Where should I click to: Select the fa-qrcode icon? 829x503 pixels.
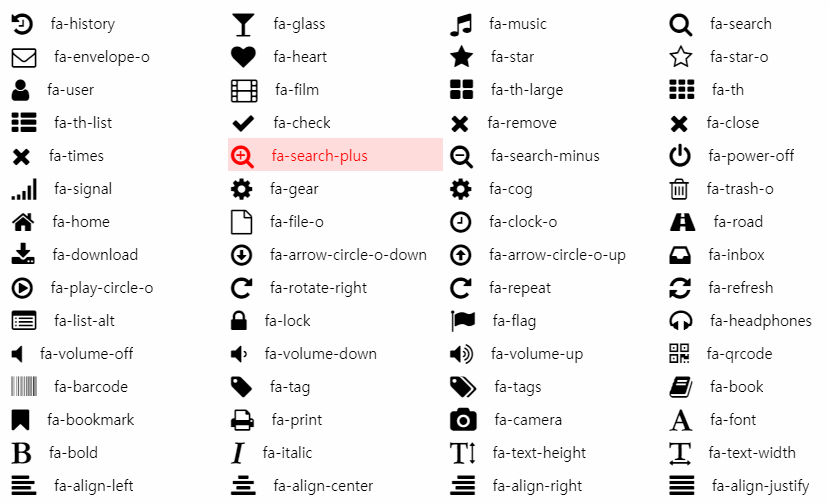coord(679,354)
